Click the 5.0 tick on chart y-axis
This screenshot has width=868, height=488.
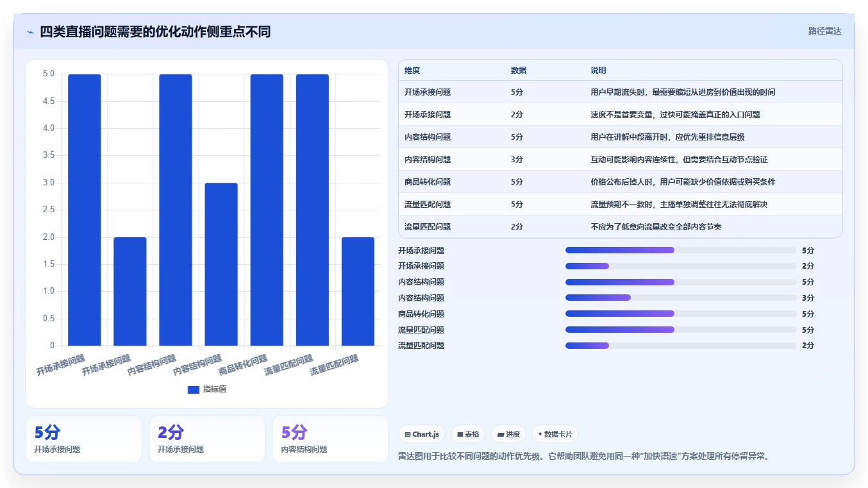point(49,74)
